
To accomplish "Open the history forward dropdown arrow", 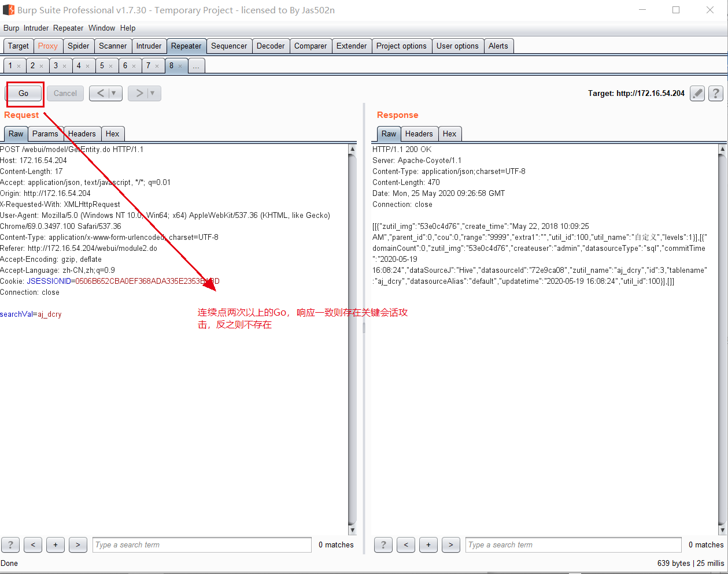I will (153, 93).
